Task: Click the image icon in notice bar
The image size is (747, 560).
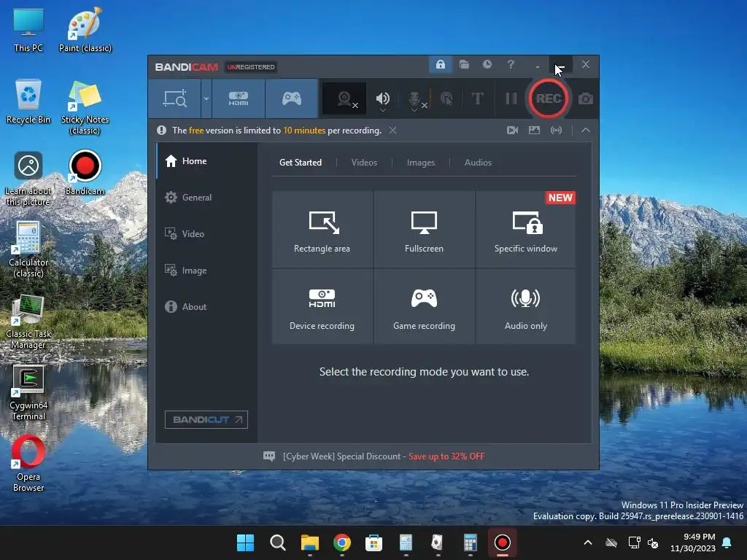Action: click(534, 130)
